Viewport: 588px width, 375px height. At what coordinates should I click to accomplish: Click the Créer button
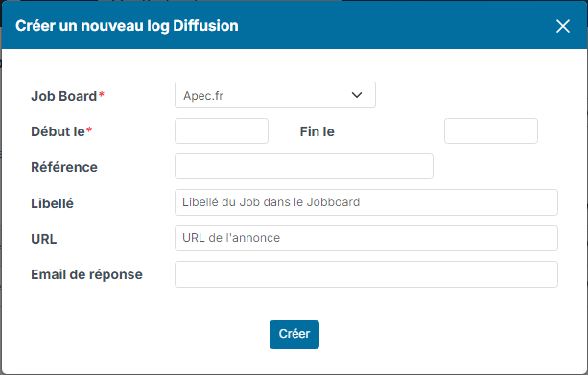point(294,335)
